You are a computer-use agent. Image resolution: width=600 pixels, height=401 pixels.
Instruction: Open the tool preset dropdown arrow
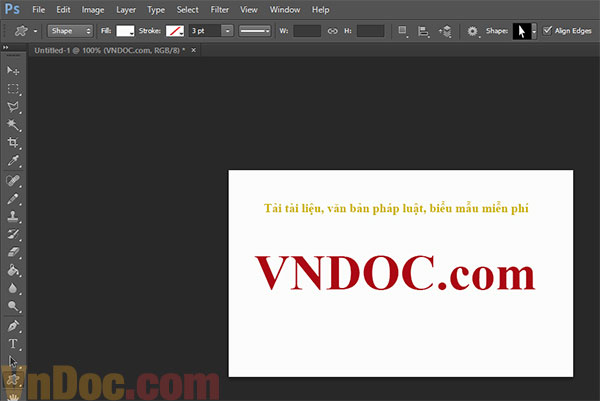(x=36, y=31)
